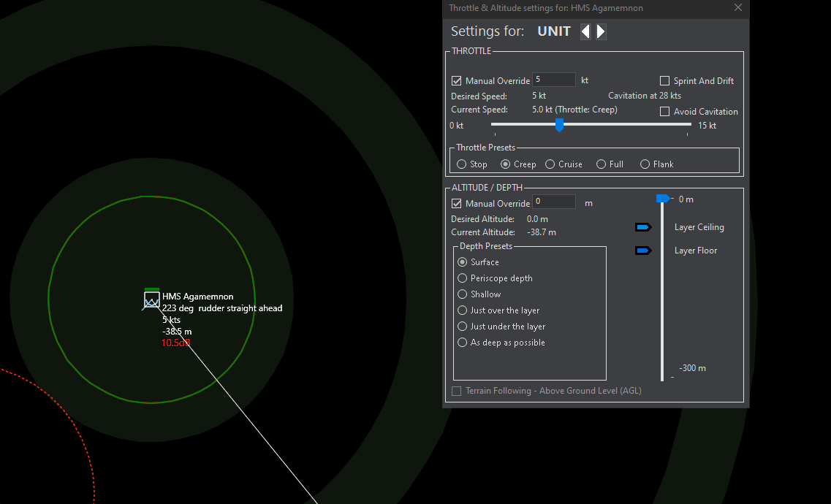Screen dimensions: 831x504
Task: Click the Current Altitude '-38.7 m' value
Action: coord(542,232)
